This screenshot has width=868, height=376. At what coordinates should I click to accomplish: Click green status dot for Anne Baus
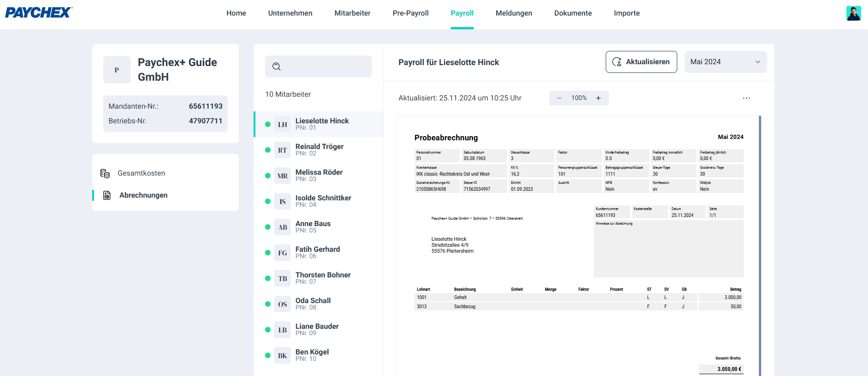pos(268,227)
